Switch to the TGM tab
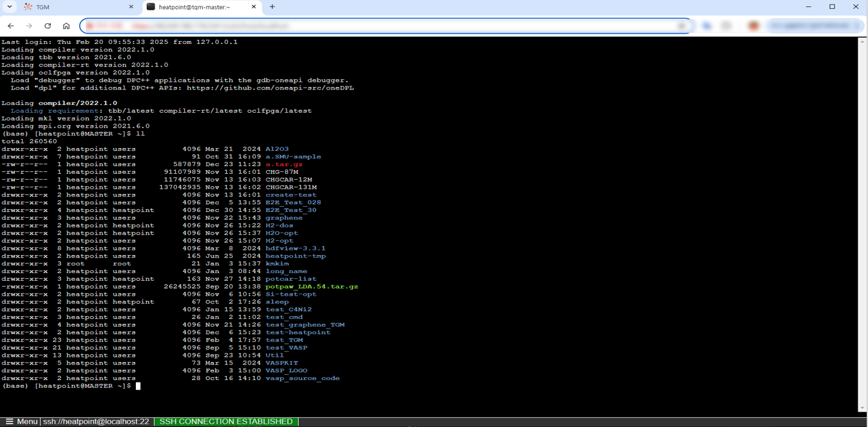Viewport: 868px width, 427px height. click(x=71, y=7)
